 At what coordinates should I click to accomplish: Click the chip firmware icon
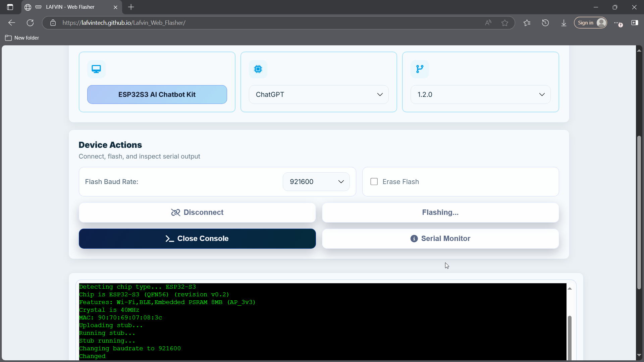[258, 69]
